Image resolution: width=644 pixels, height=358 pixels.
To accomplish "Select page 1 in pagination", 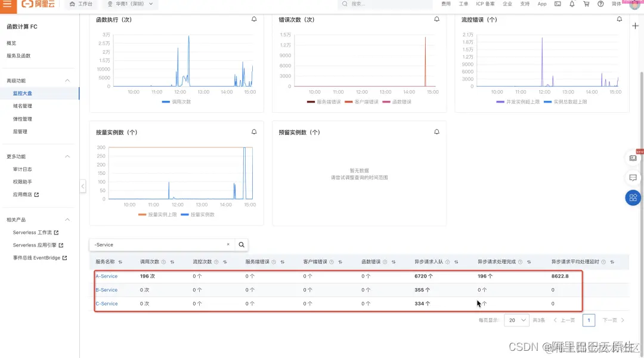I will [x=589, y=320].
